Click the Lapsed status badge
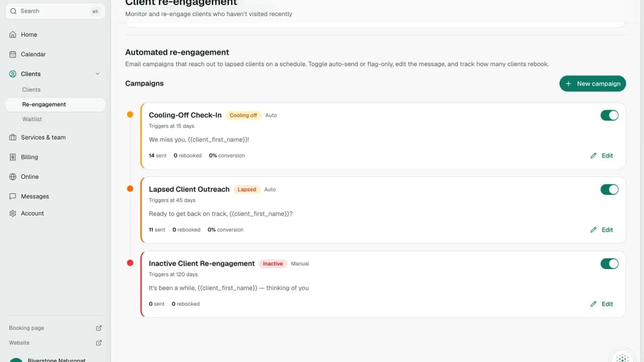The height and width of the screenshot is (362, 644). [x=247, y=190]
